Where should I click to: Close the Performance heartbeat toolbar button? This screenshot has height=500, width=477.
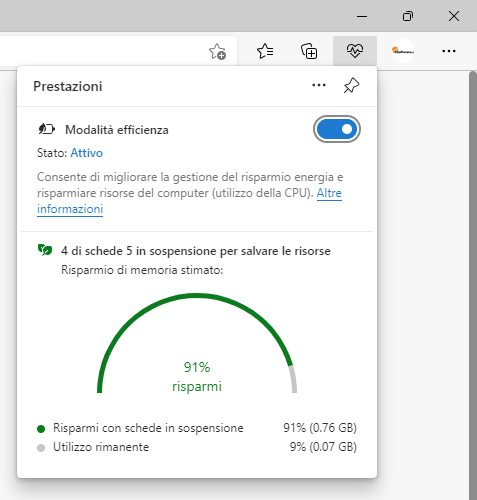coord(355,51)
